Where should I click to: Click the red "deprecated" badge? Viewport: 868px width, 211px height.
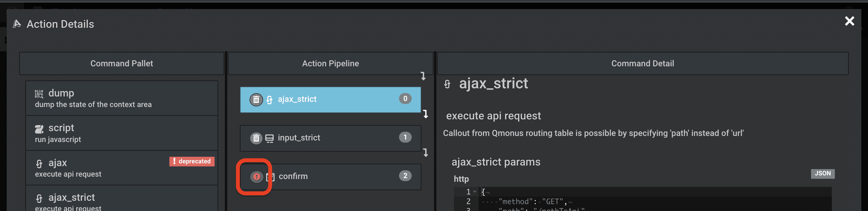pos(192,162)
